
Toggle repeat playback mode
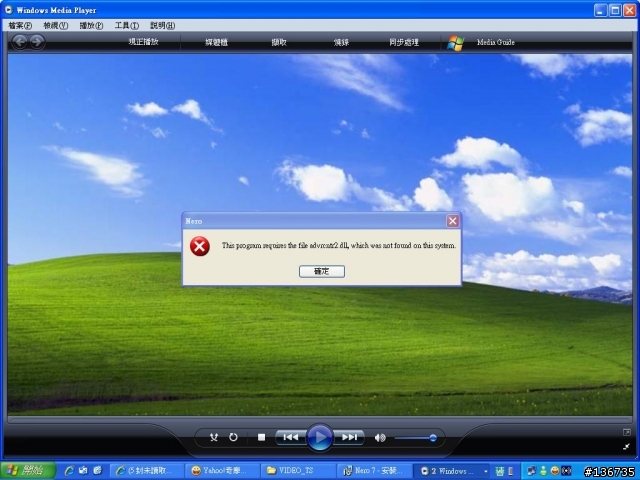[233, 438]
